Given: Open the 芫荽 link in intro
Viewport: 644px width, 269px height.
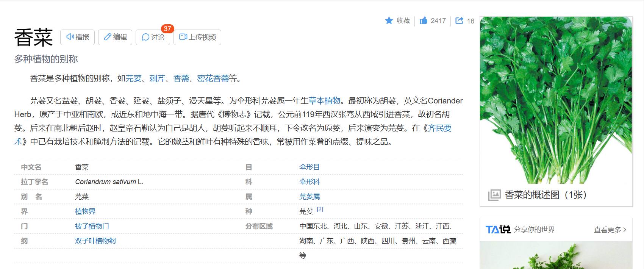Looking at the screenshot, I should point(133,78).
